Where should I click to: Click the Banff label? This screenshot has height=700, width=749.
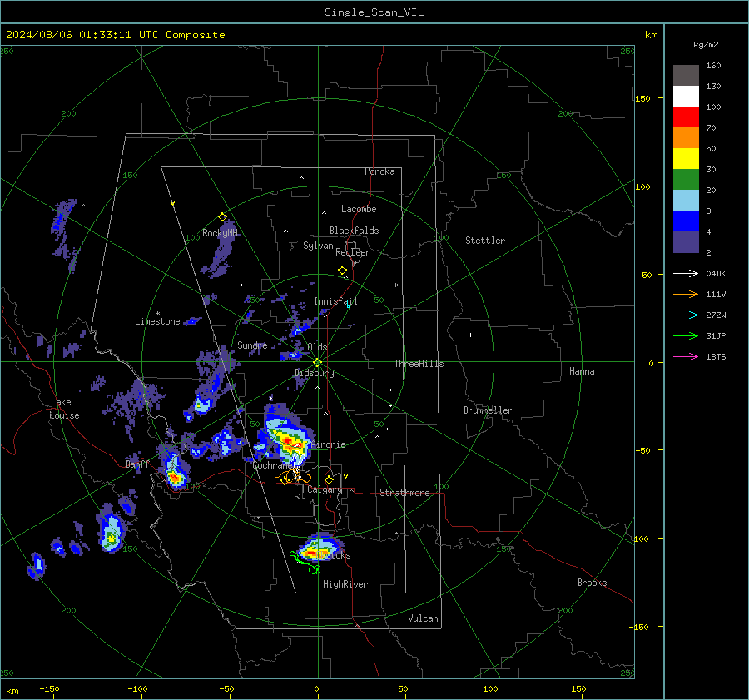point(137,464)
